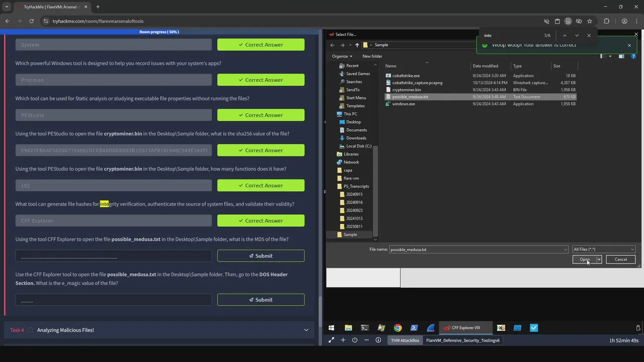Viewport: 644px width, 362px height.
Task: Select cobaltstrike.exe in the file list
Action: click(406, 76)
